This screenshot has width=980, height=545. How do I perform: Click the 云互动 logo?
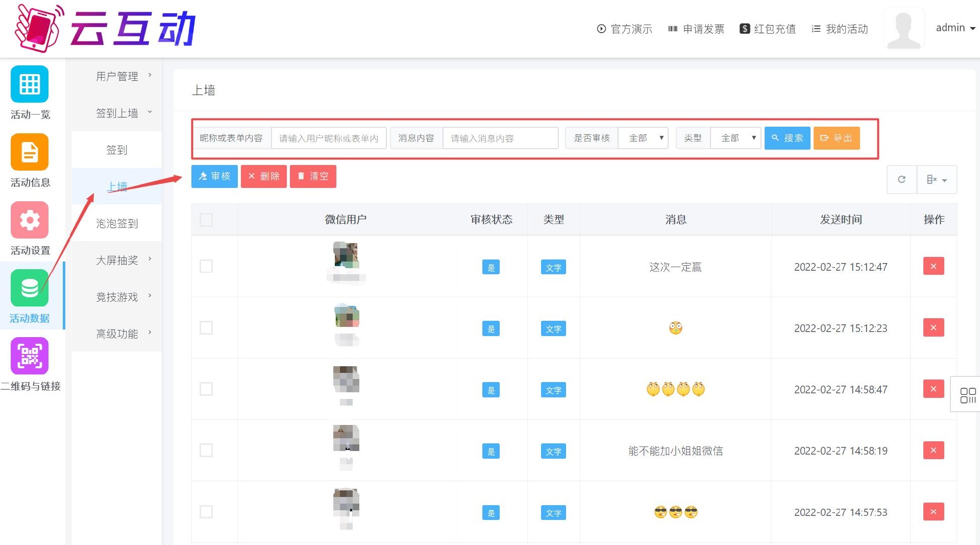(x=105, y=28)
